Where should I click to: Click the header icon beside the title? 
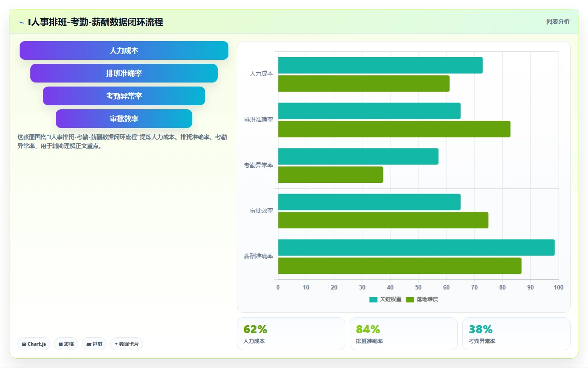pos(21,22)
